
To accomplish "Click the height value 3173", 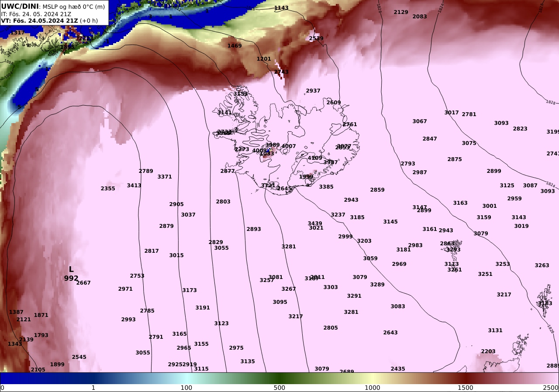I will [190, 290].
